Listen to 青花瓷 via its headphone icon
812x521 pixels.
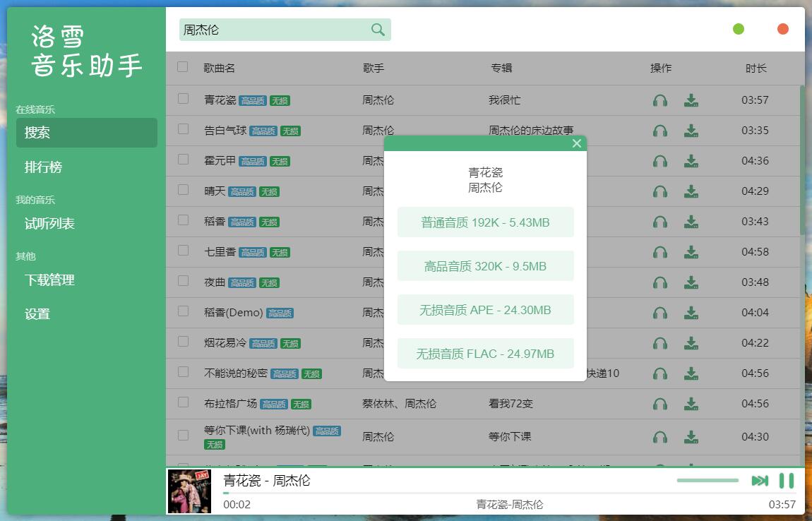(659, 100)
